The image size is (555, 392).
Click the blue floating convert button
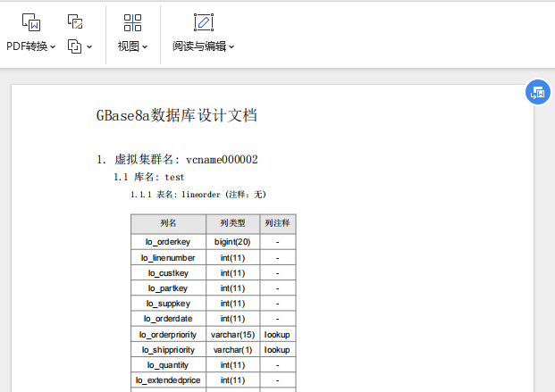(x=538, y=92)
